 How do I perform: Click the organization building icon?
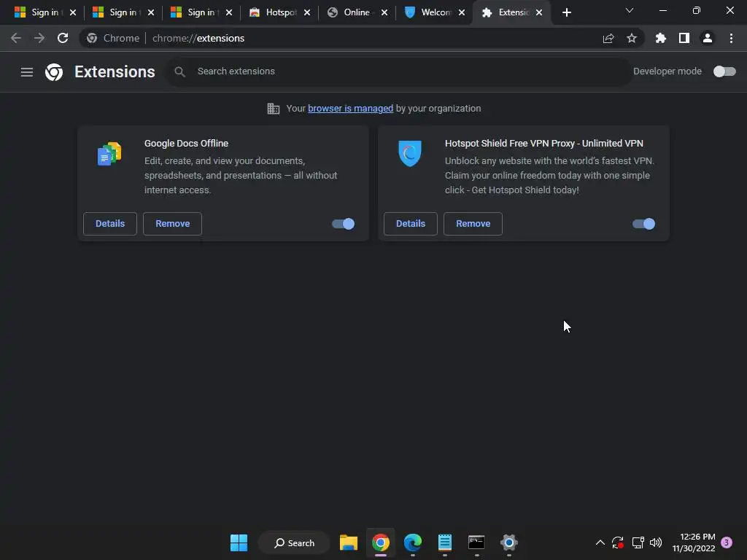pyautogui.click(x=274, y=109)
